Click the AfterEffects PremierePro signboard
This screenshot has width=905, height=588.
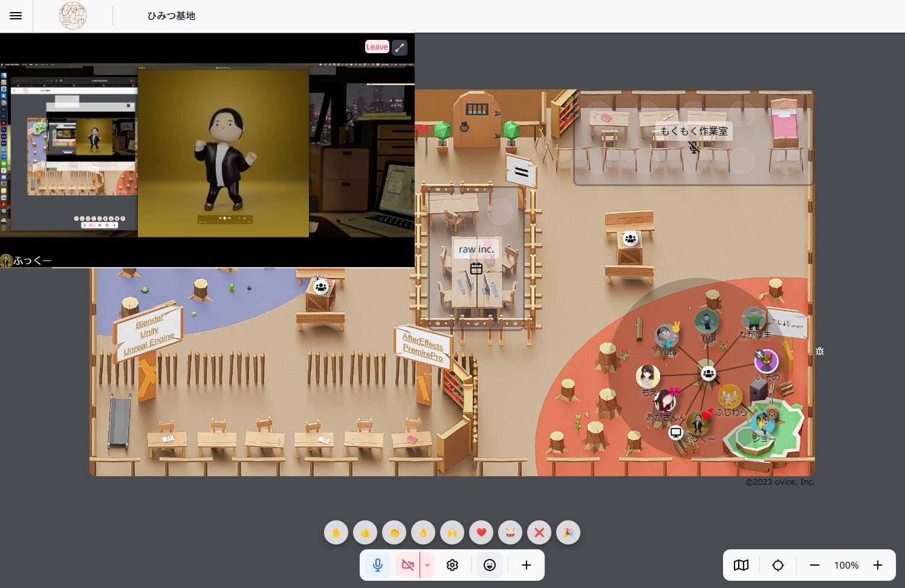tap(423, 347)
